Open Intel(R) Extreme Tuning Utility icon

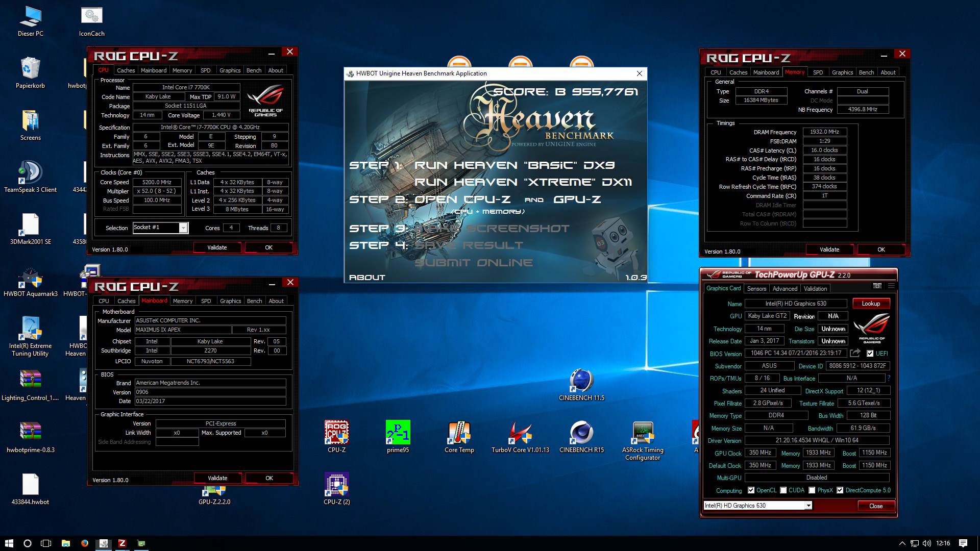(x=31, y=337)
